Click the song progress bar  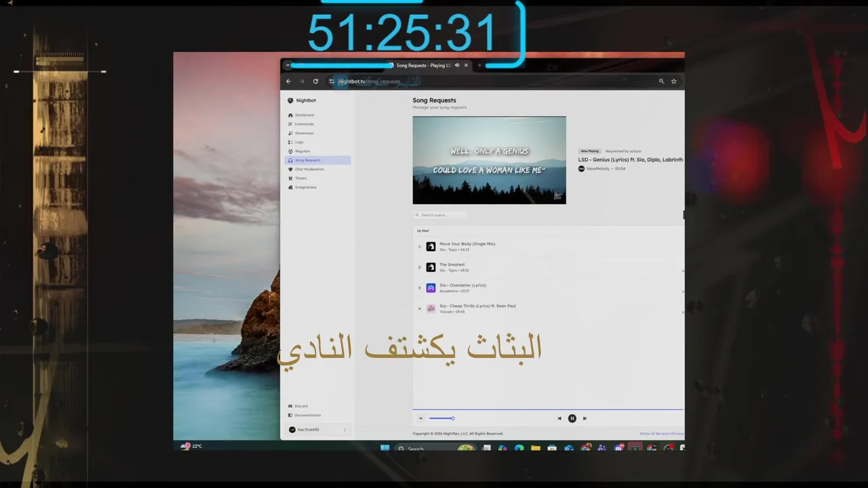pyautogui.click(x=548, y=409)
